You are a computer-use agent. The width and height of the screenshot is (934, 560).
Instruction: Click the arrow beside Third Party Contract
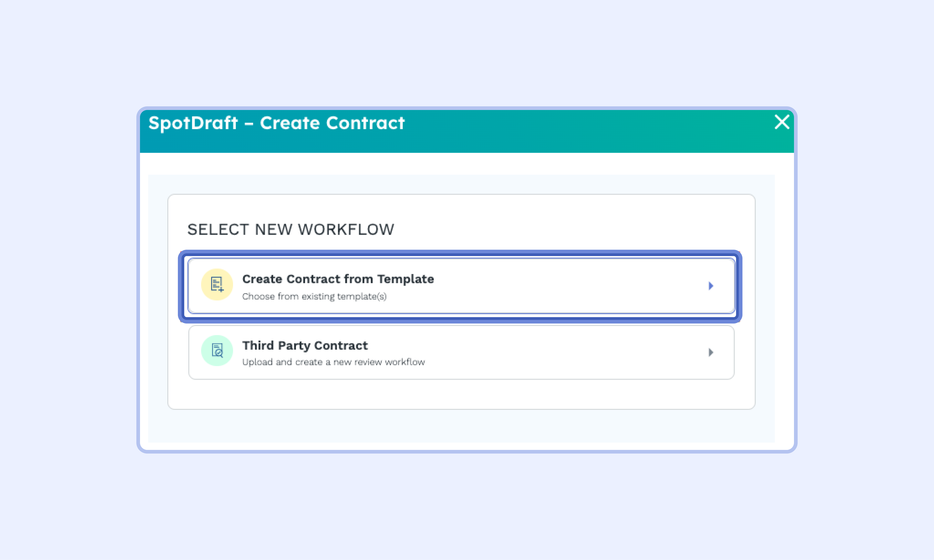pos(710,352)
